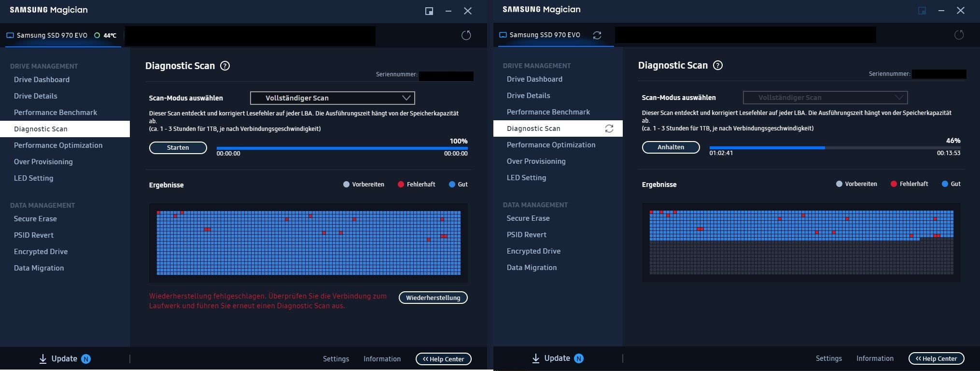The image size is (980, 371).
Task: Open the disabled Vollständiger Scan dropdown in right window
Action: (x=825, y=98)
